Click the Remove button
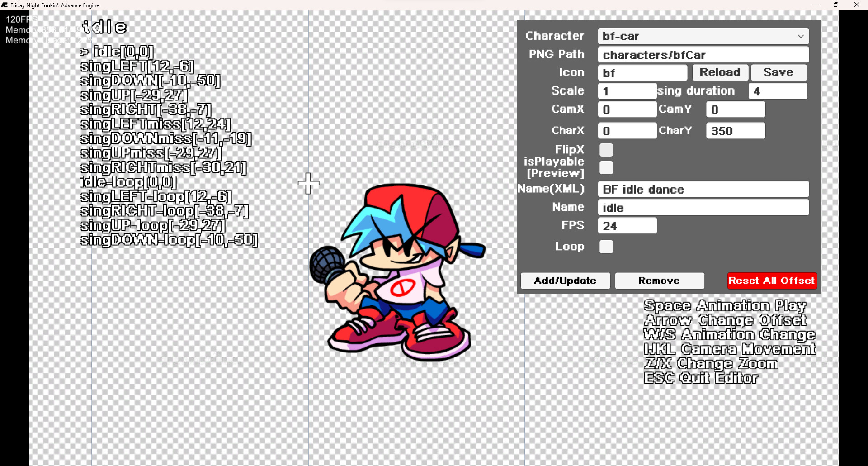The height and width of the screenshot is (466, 868). pyautogui.click(x=659, y=281)
